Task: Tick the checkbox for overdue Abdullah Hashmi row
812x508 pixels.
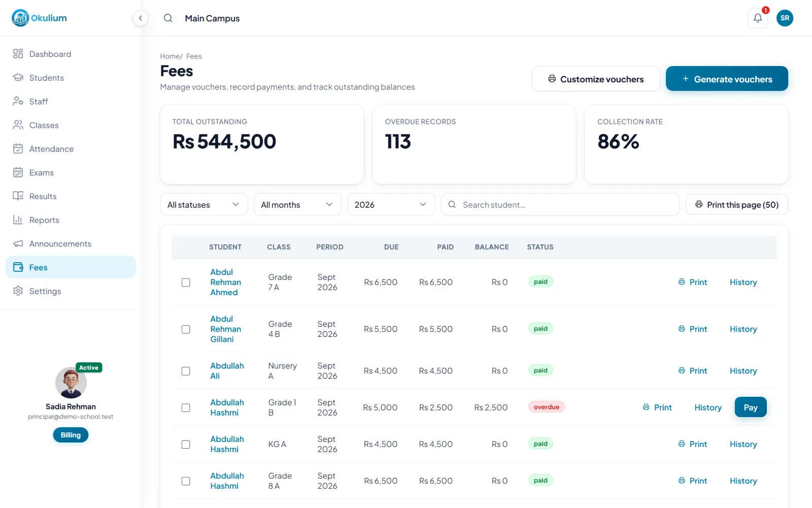Action: click(x=186, y=408)
